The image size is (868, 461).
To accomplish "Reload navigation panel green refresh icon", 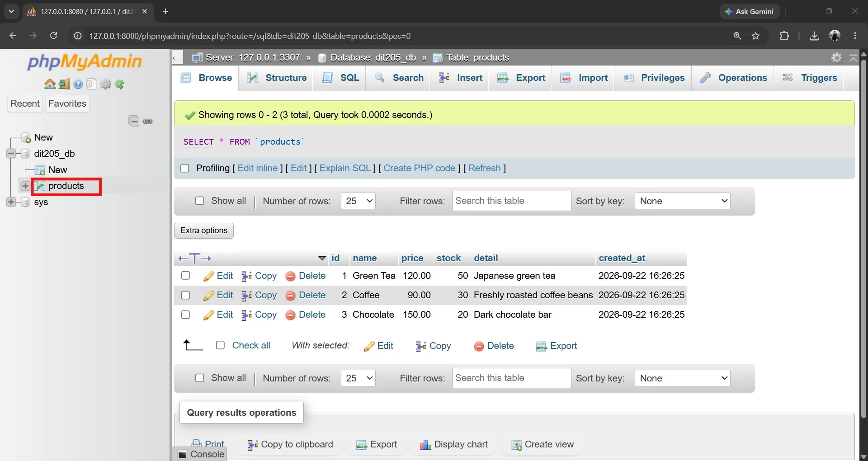I will [120, 84].
